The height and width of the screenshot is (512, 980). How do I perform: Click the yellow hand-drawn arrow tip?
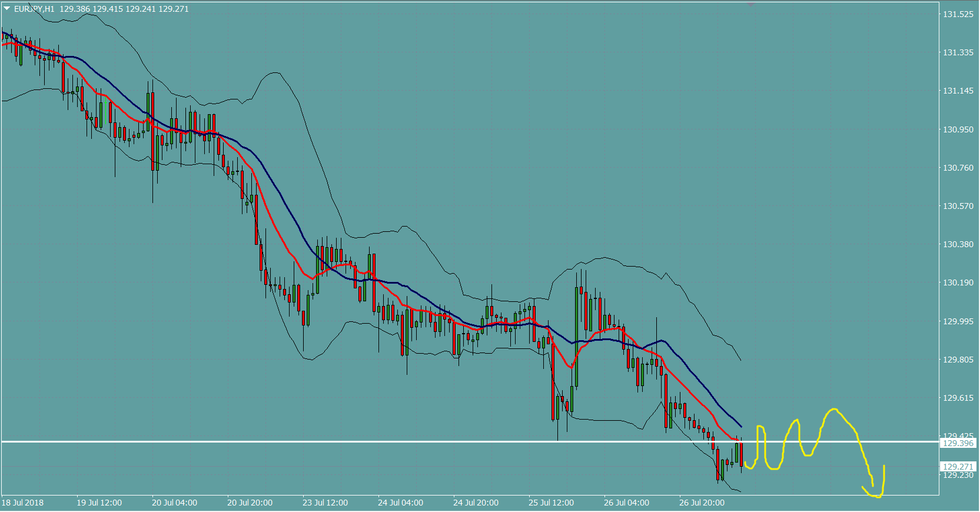(x=884, y=466)
